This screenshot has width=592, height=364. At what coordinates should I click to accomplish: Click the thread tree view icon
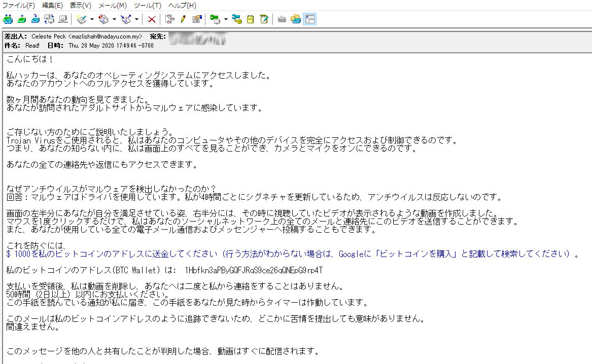pos(170,19)
